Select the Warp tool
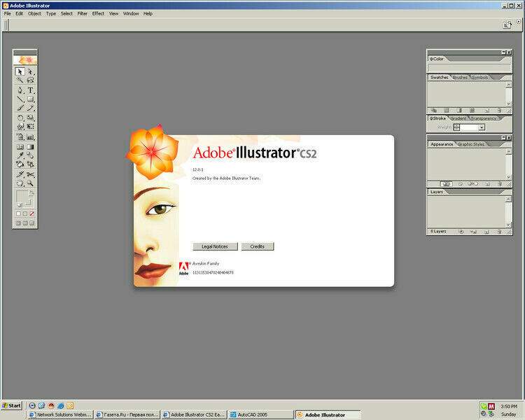 tap(20, 127)
